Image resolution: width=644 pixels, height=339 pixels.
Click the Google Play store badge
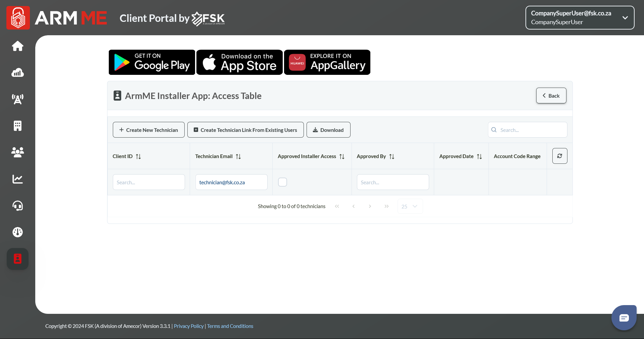(152, 62)
